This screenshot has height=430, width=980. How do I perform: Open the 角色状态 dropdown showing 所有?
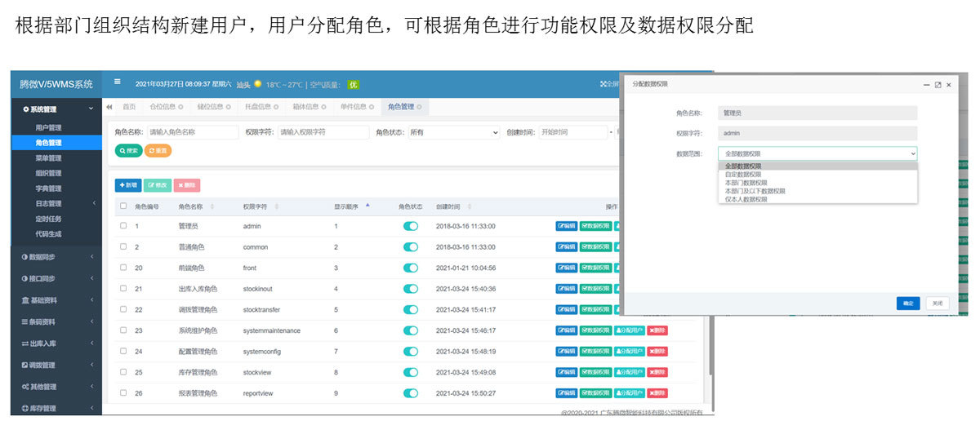(x=453, y=132)
